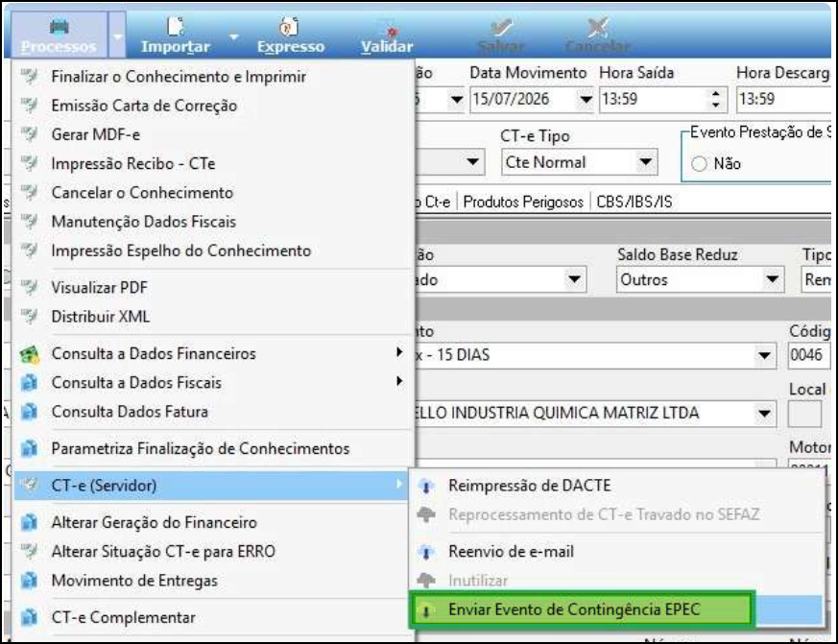The width and height of the screenshot is (838, 644).
Task: Click the Expresso toolbar icon
Action: coord(289,26)
